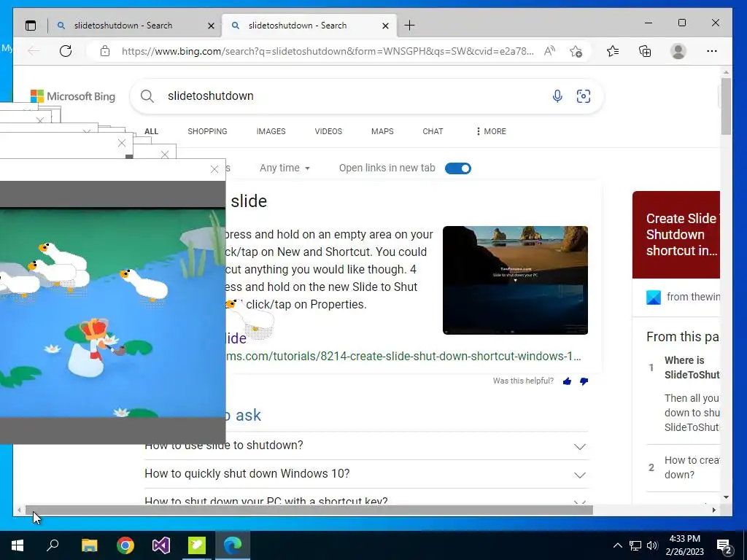Start voice search with microphone icon
747x560 pixels.
tap(557, 96)
